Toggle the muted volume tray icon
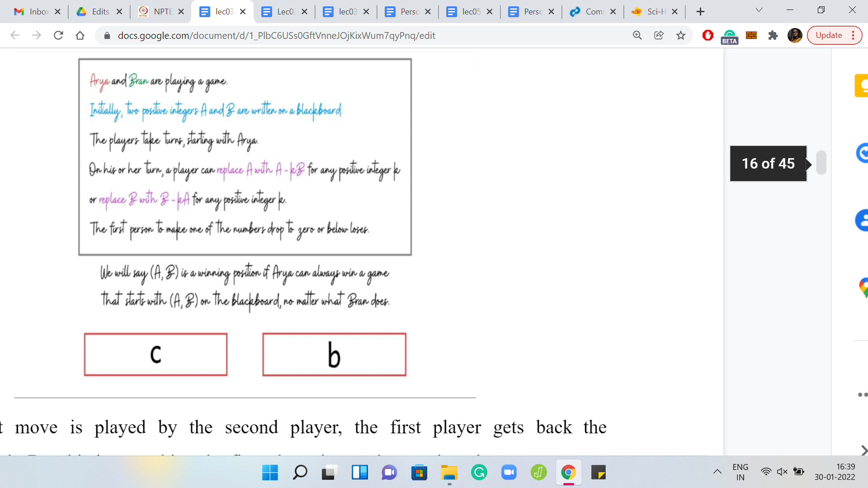The height and width of the screenshot is (488, 868). (782, 472)
